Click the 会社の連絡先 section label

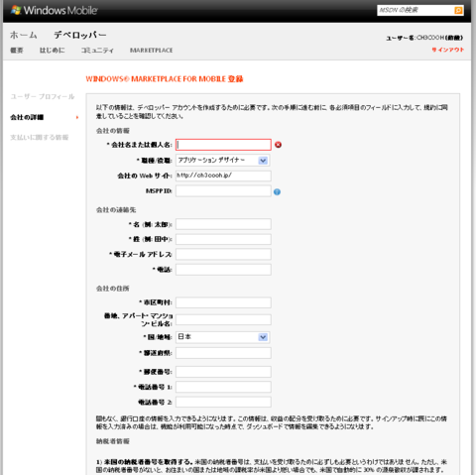116,210
